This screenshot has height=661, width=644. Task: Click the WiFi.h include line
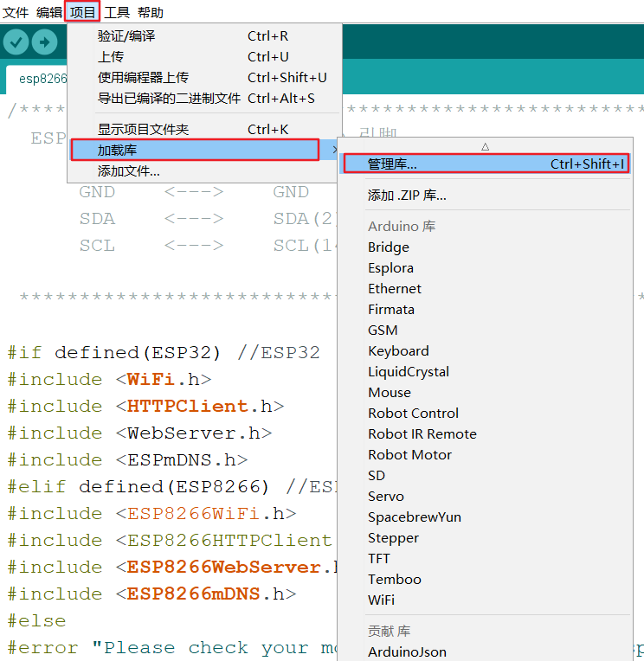click(x=109, y=380)
